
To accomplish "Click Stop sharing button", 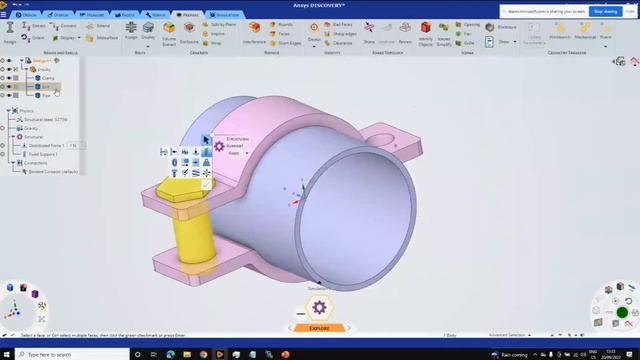I will pyautogui.click(x=605, y=11).
